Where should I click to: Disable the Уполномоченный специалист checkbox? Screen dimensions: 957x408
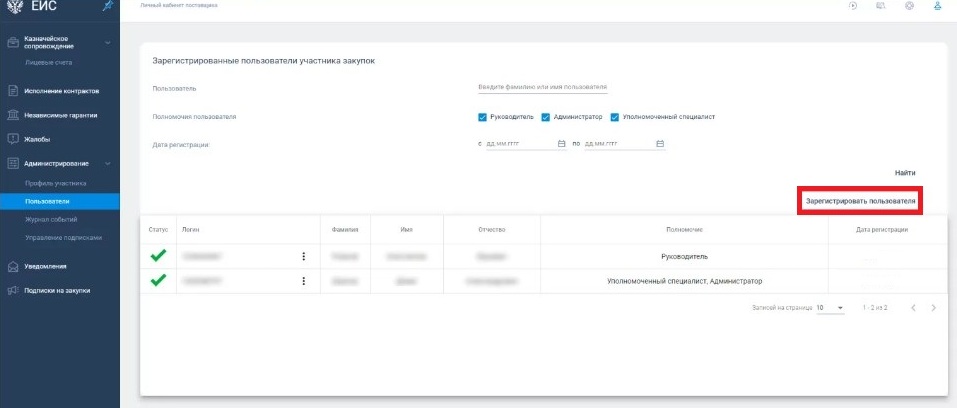[x=615, y=116]
